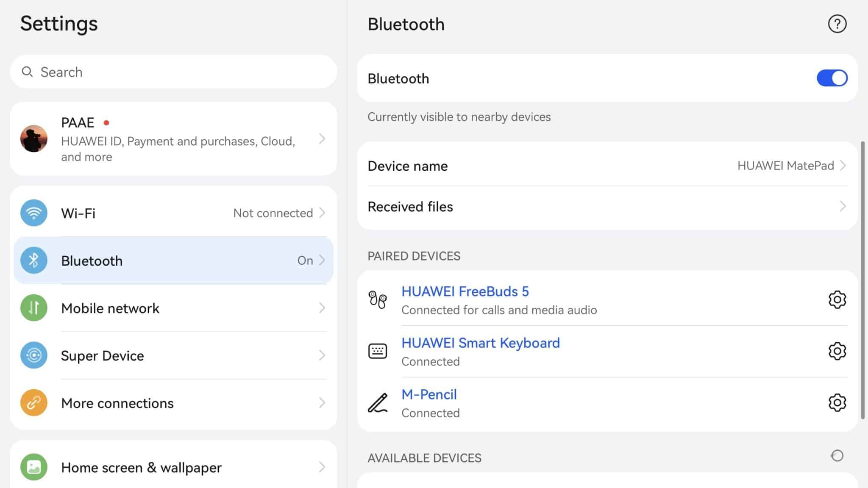
Task: Open Received files chevron
Action: coord(843,206)
